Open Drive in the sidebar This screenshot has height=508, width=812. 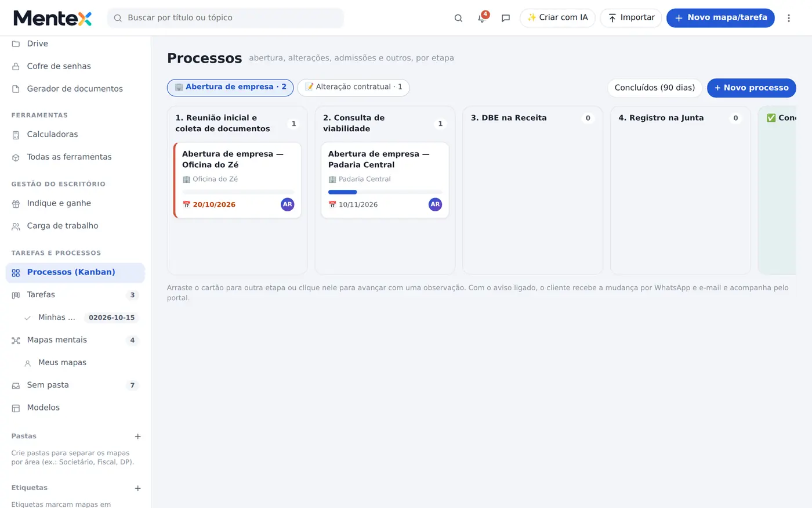(x=75, y=44)
